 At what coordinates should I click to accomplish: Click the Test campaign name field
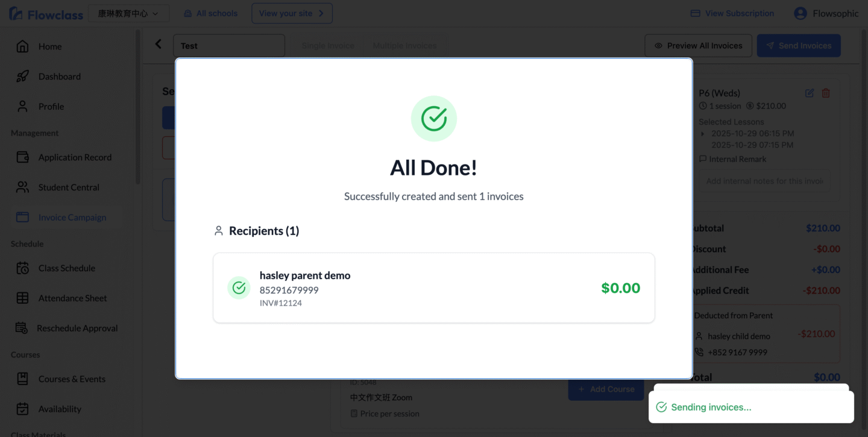[229, 46]
